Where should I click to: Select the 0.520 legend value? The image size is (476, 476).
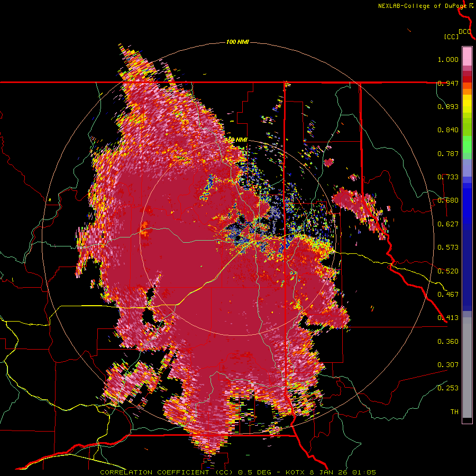pyautogui.click(x=448, y=271)
